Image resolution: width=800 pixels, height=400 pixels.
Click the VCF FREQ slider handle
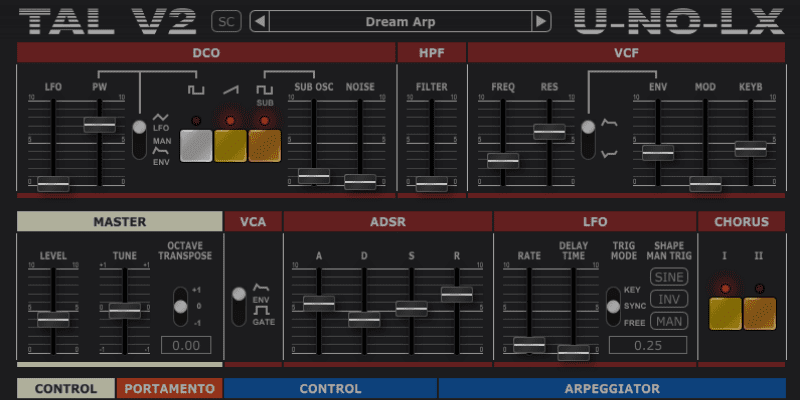tap(503, 161)
